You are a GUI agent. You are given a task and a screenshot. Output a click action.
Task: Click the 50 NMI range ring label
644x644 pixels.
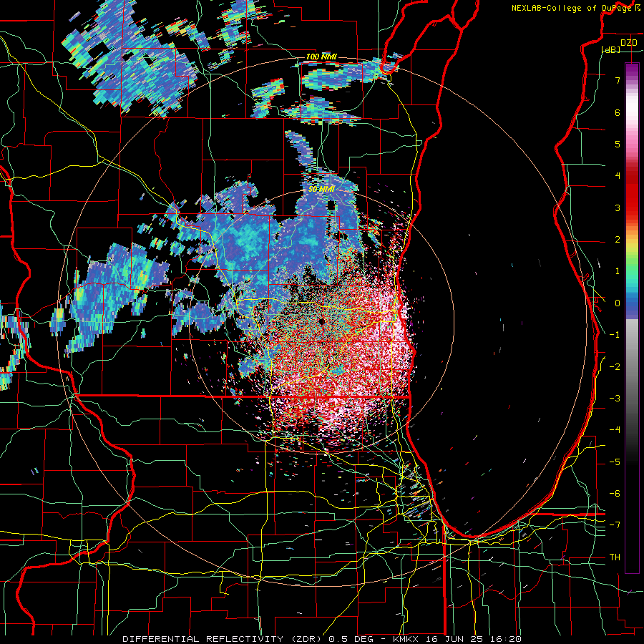[x=321, y=190]
